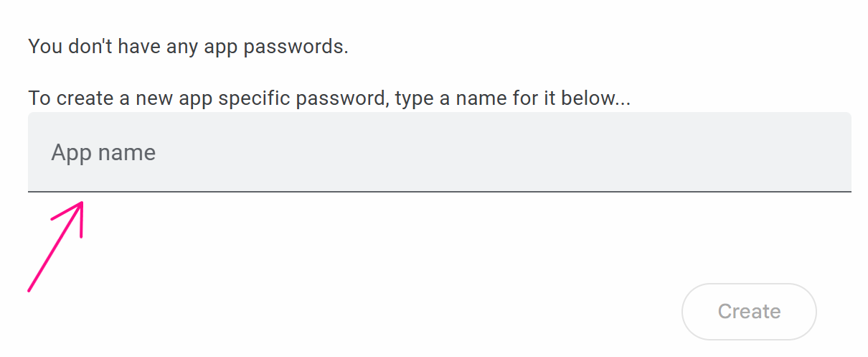Click the word "You" starting the first sentence
Viewport: 868px width, 357px height.
point(44,47)
